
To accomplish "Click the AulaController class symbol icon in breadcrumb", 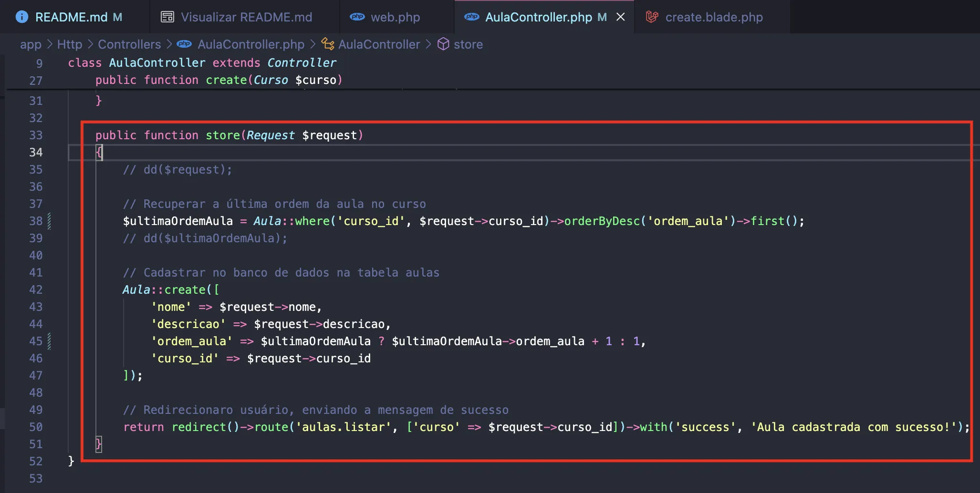I will point(327,44).
